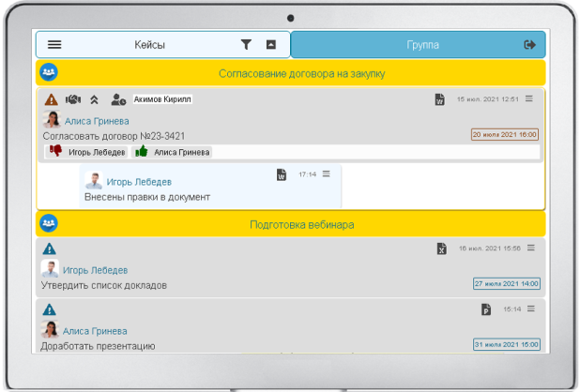Click the exit arrow icon in Группа tab
580x392 pixels.
pos(529,45)
